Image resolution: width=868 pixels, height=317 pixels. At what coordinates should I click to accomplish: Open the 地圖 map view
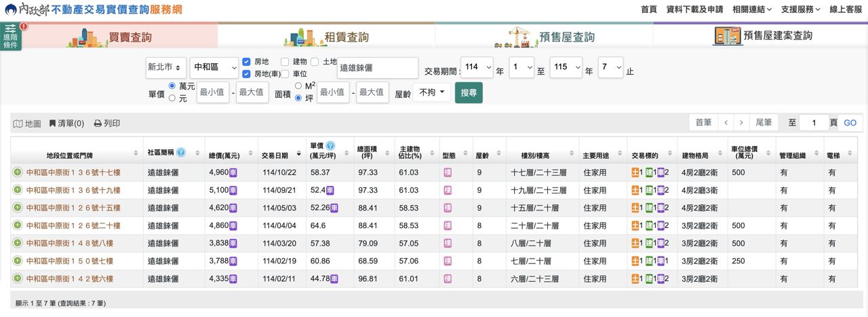pyautogui.click(x=27, y=124)
